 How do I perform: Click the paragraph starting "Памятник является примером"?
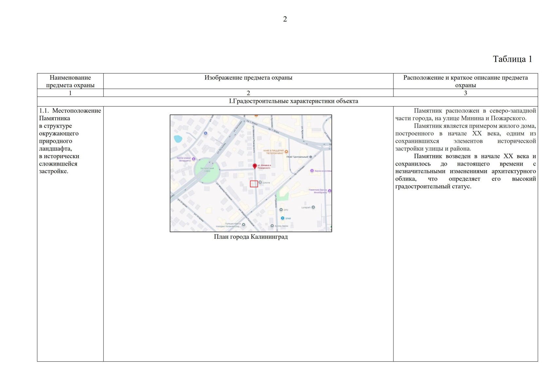click(466, 137)
